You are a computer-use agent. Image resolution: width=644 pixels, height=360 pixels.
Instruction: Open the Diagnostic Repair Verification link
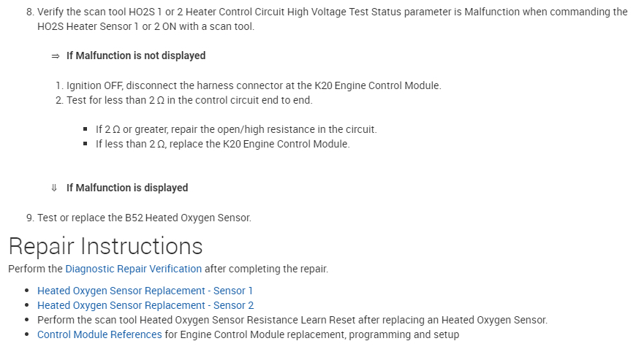[133, 269]
